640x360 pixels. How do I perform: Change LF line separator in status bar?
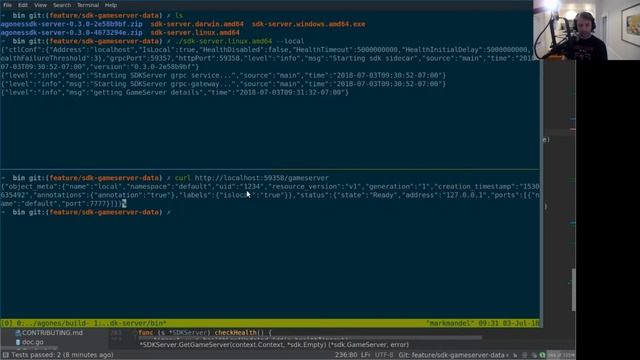365,355
